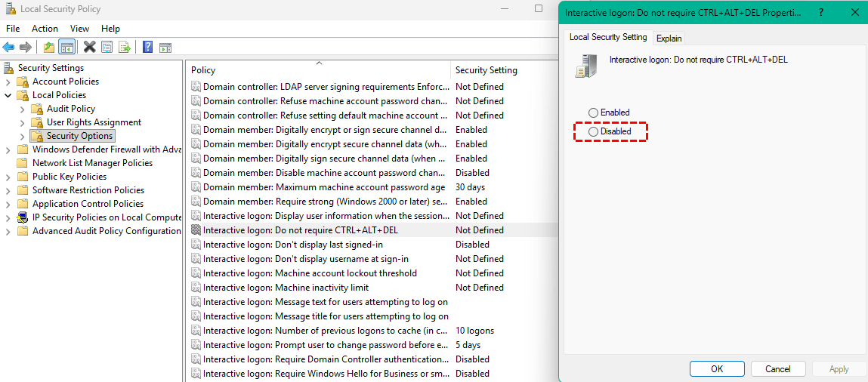Open Properties from the toolbar icon
The image size is (868, 382).
click(107, 47)
